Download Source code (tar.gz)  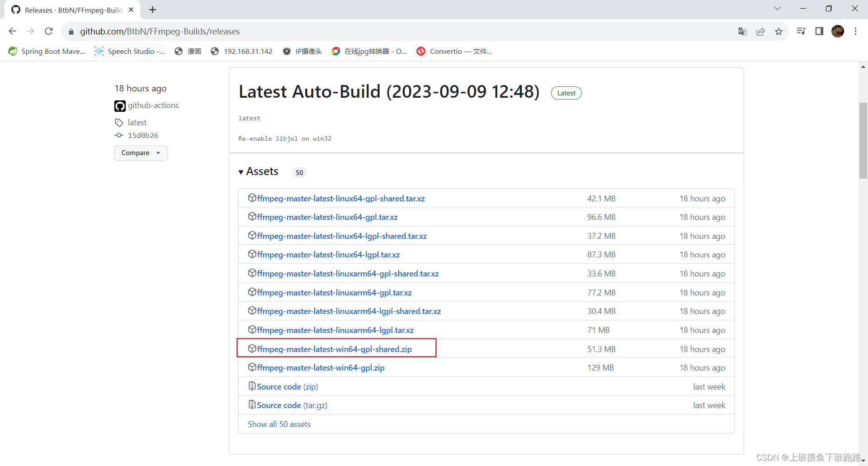[292, 405]
